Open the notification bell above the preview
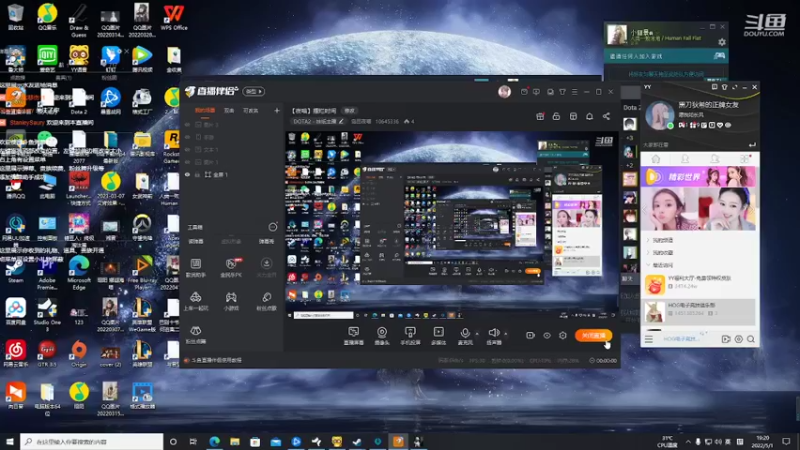Viewport: 800px width, 450px height. point(589,116)
